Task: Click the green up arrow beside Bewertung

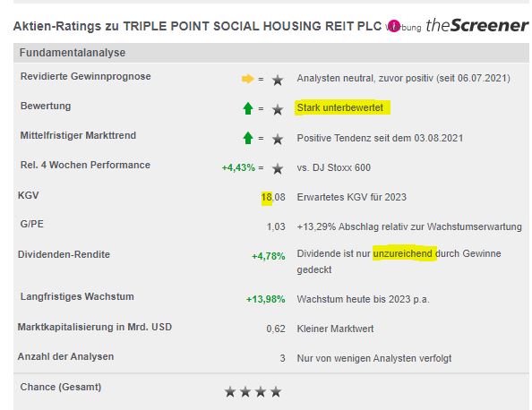Action: point(248,108)
